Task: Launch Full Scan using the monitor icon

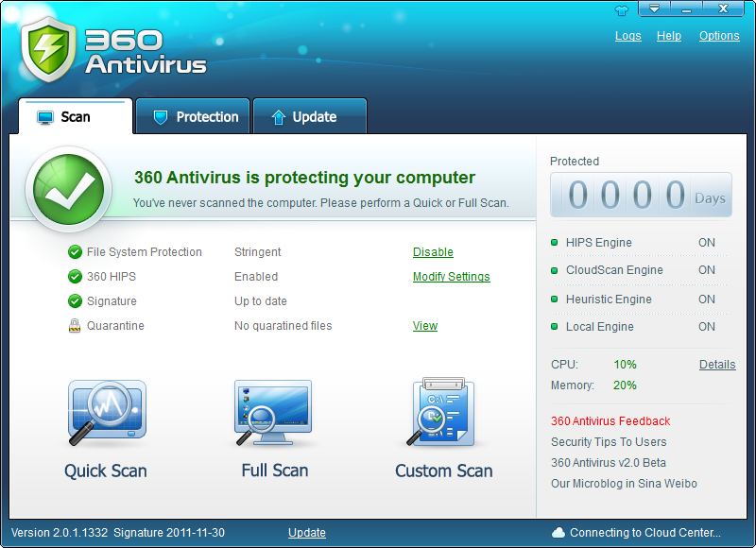Action: pos(273,414)
